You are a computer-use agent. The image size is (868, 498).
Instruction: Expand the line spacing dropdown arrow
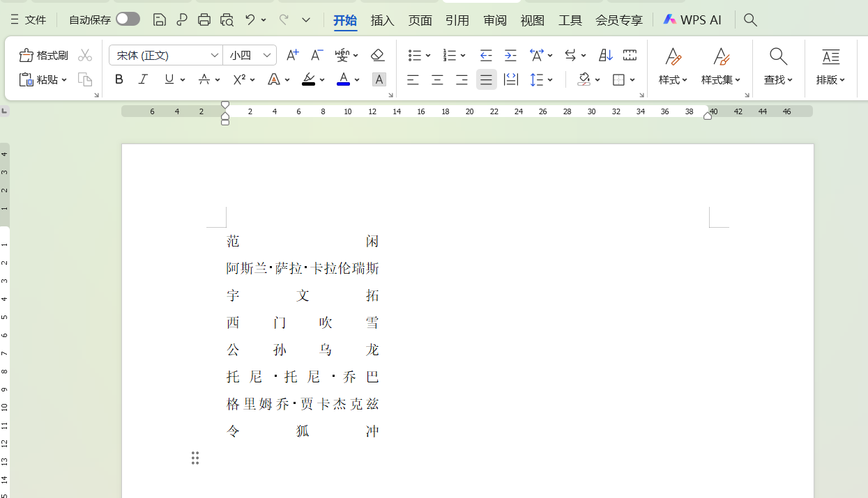coord(551,80)
